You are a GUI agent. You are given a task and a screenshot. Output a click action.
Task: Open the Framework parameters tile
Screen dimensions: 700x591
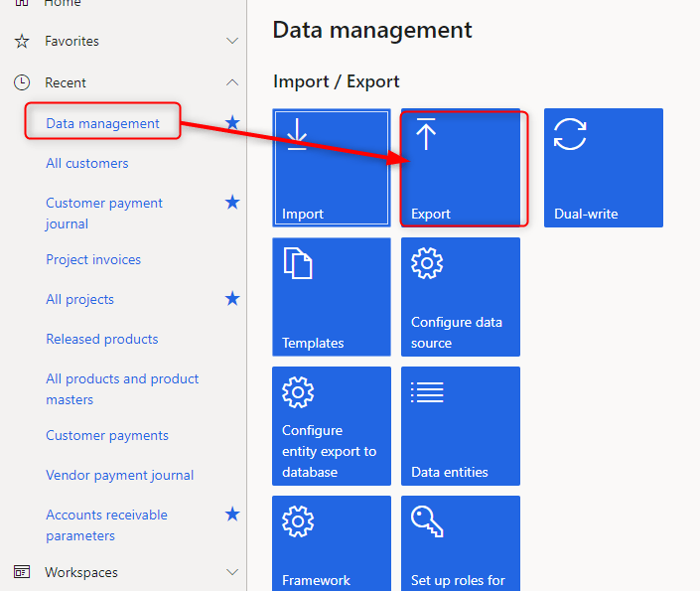pyautogui.click(x=331, y=543)
